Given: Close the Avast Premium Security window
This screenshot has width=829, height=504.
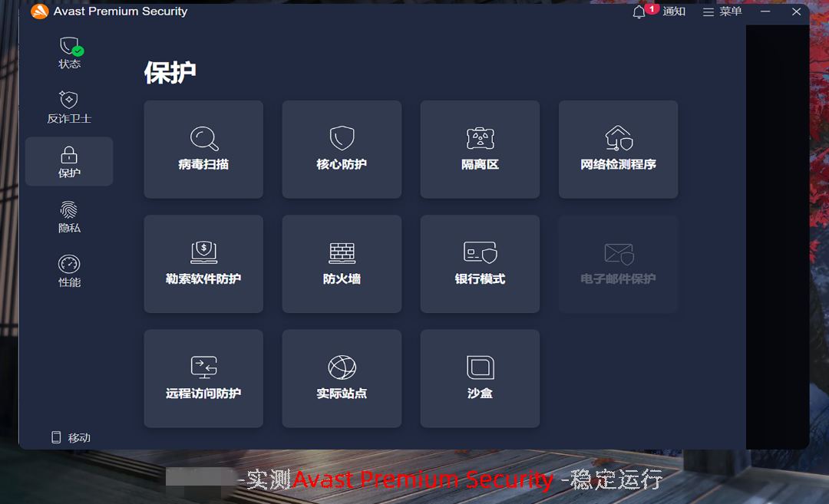Looking at the screenshot, I should (796, 11).
